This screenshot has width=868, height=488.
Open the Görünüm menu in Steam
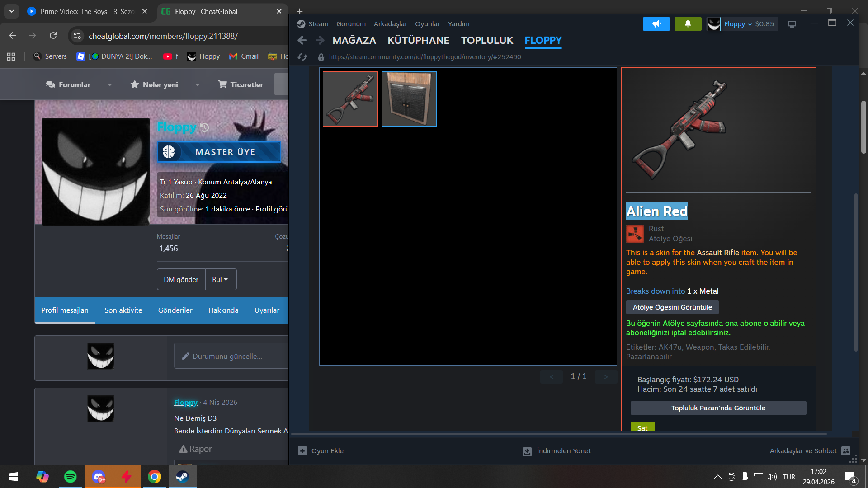(x=351, y=24)
